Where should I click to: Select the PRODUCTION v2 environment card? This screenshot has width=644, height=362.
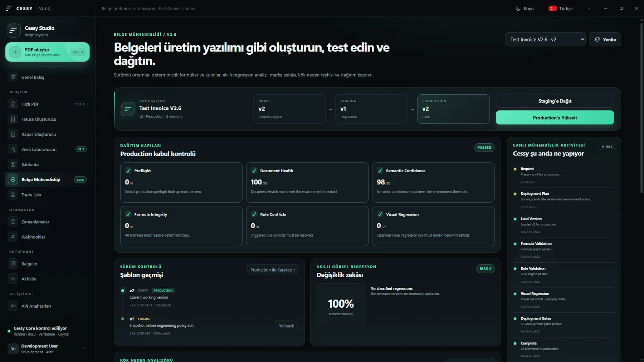pos(453,109)
